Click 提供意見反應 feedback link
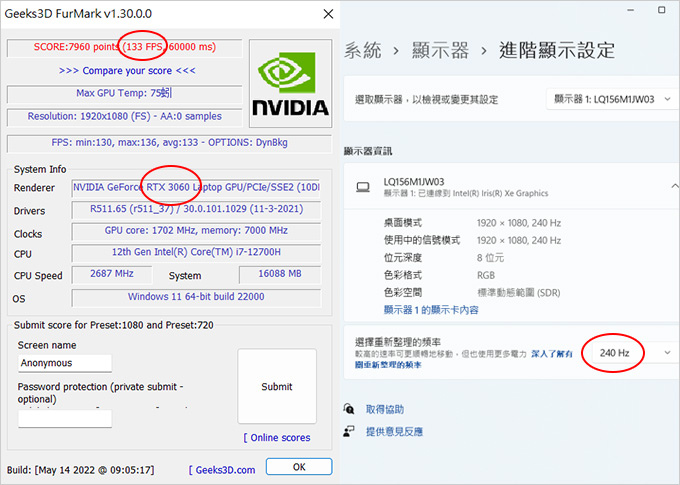This screenshot has width=680, height=485. pyautogui.click(x=394, y=432)
